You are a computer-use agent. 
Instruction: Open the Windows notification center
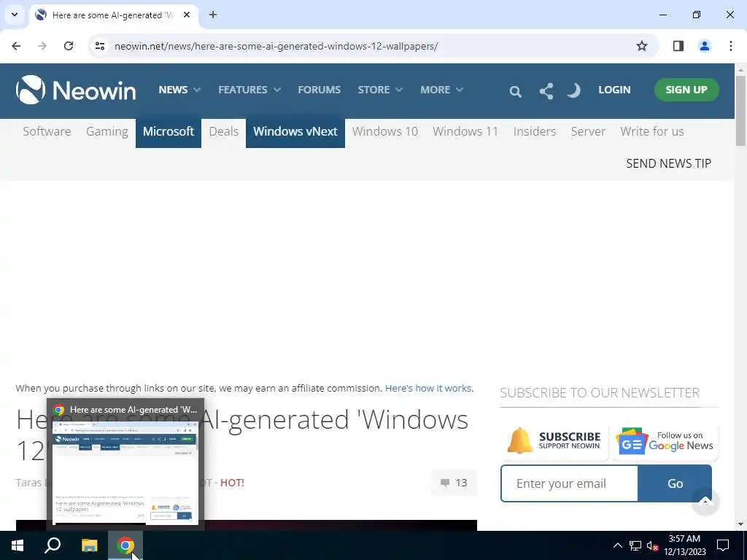(723, 545)
